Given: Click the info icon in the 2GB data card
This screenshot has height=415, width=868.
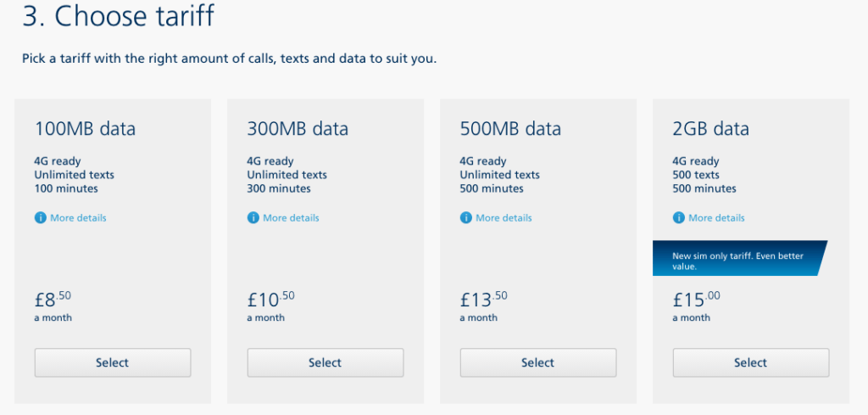Looking at the screenshot, I should pos(678,218).
